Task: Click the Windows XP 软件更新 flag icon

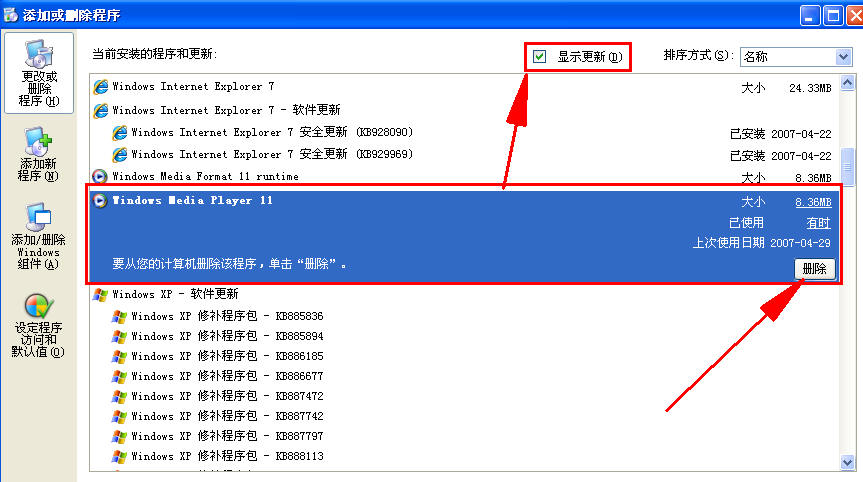Action: (x=100, y=294)
